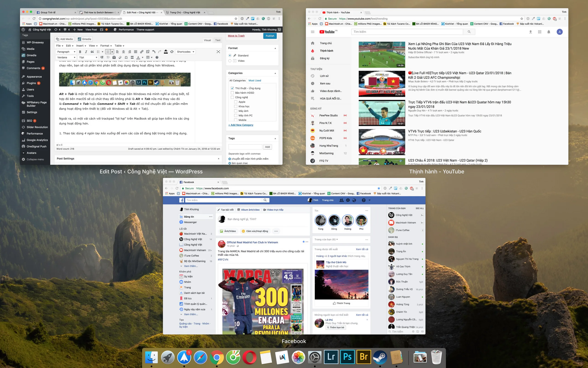
Task: Open Shortcodes dropdown in editor
Action: [x=185, y=52]
